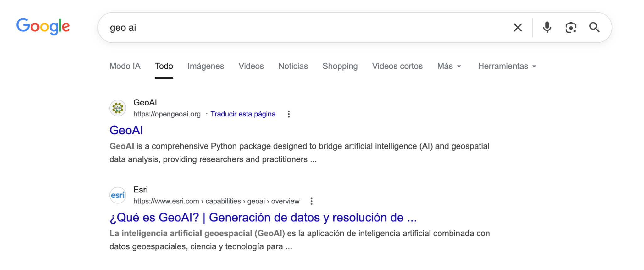
Task: Click the esri.com capabilities breadcrumb URL
Action: [216, 201]
